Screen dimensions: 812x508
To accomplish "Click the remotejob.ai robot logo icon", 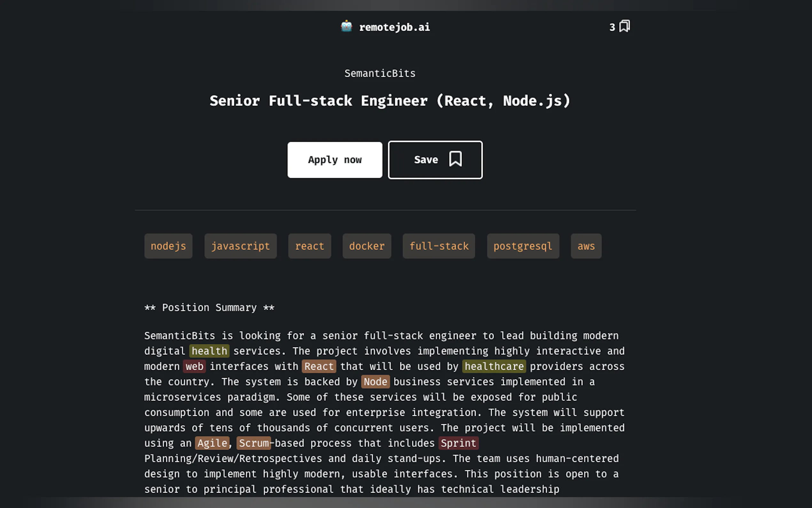I will [346, 26].
